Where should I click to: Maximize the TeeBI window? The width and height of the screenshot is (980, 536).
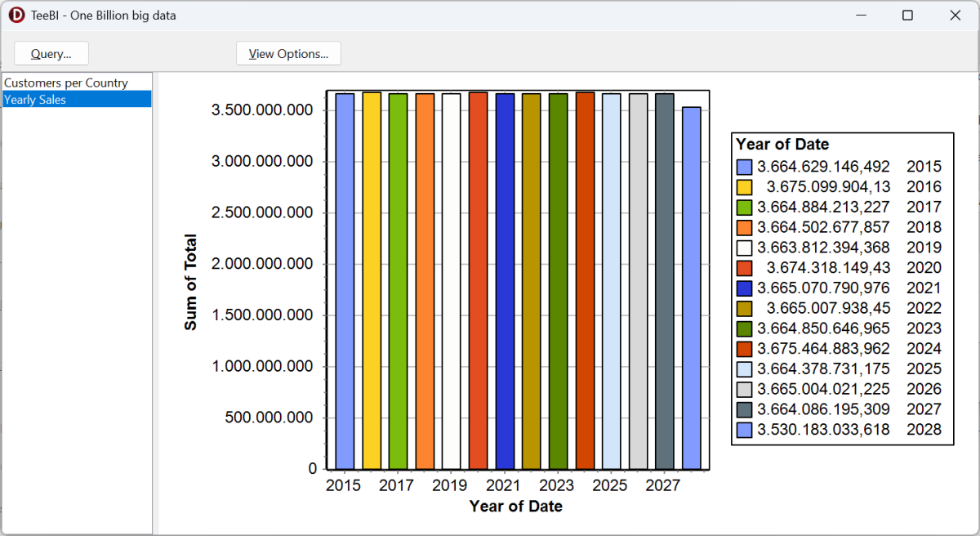click(x=907, y=16)
